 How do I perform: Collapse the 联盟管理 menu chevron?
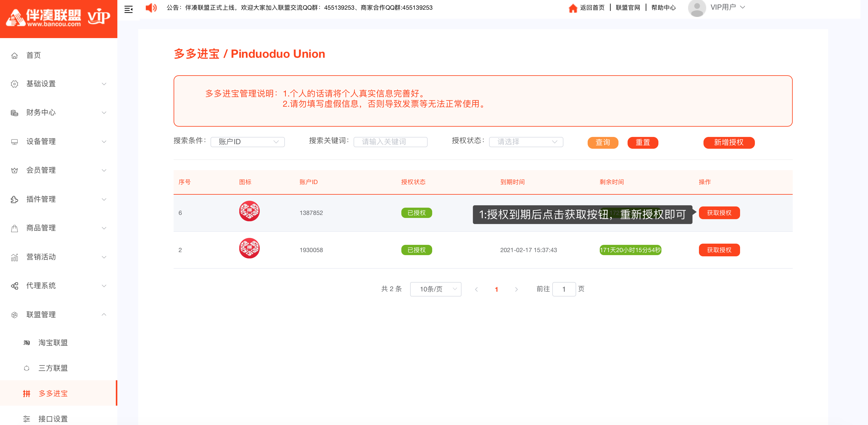point(104,315)
